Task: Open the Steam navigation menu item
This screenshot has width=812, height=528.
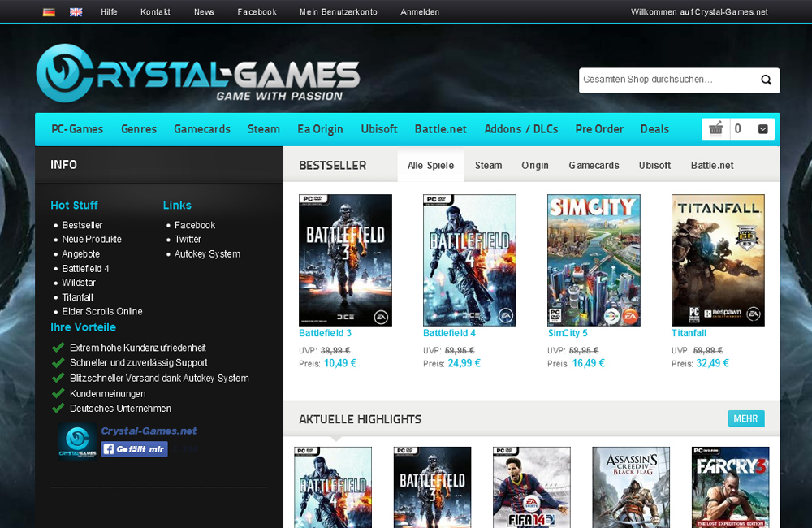Action: point(264,129)
